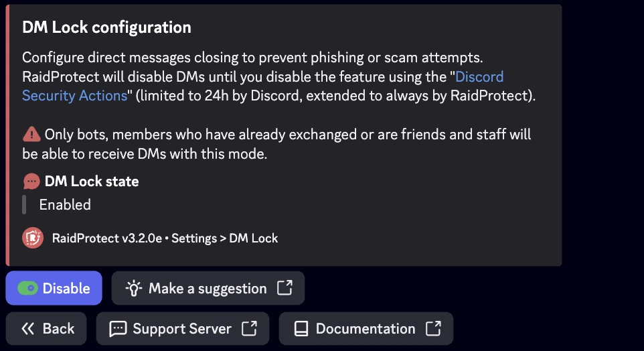Click the Settings > DM Lock footer text
644x351 pixels.
pos(224,238)
